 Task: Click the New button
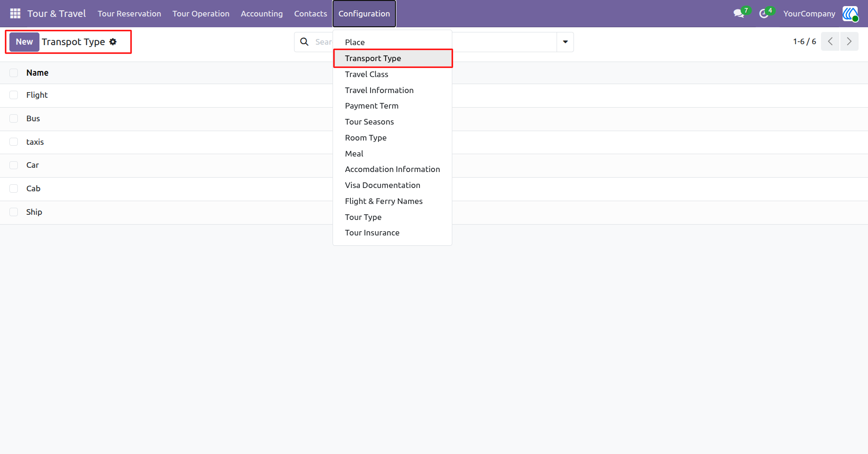tap(24, 42)
